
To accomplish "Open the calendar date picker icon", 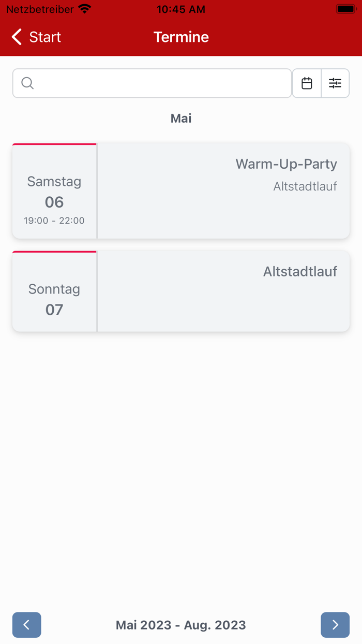I will click(x=307, y=83).
